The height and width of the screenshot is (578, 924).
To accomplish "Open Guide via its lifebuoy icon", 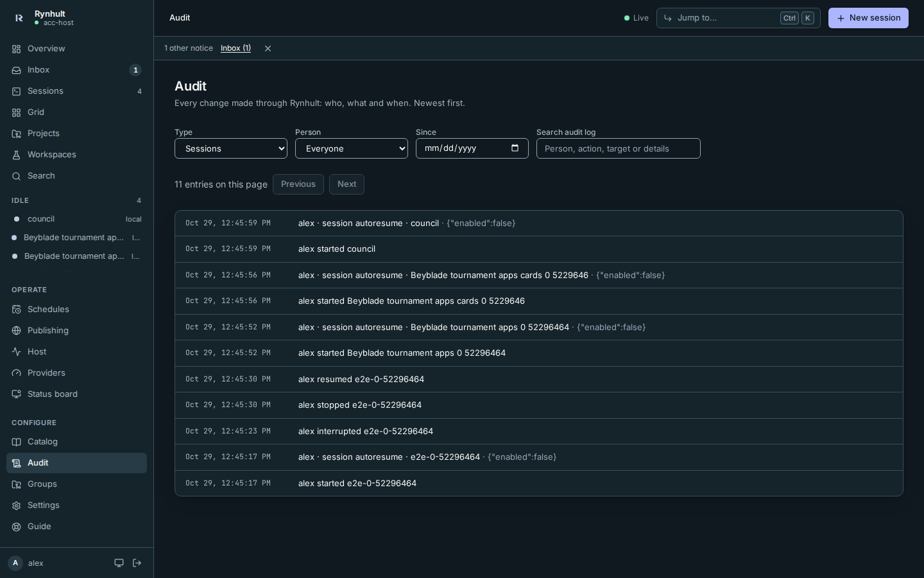I will coord(16,527).
